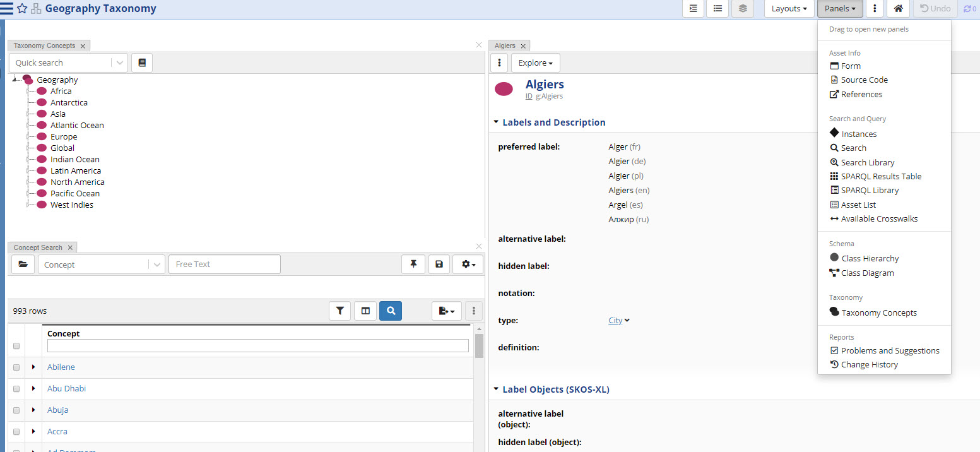Open the Problems and Suggestions report

[890, 350]
